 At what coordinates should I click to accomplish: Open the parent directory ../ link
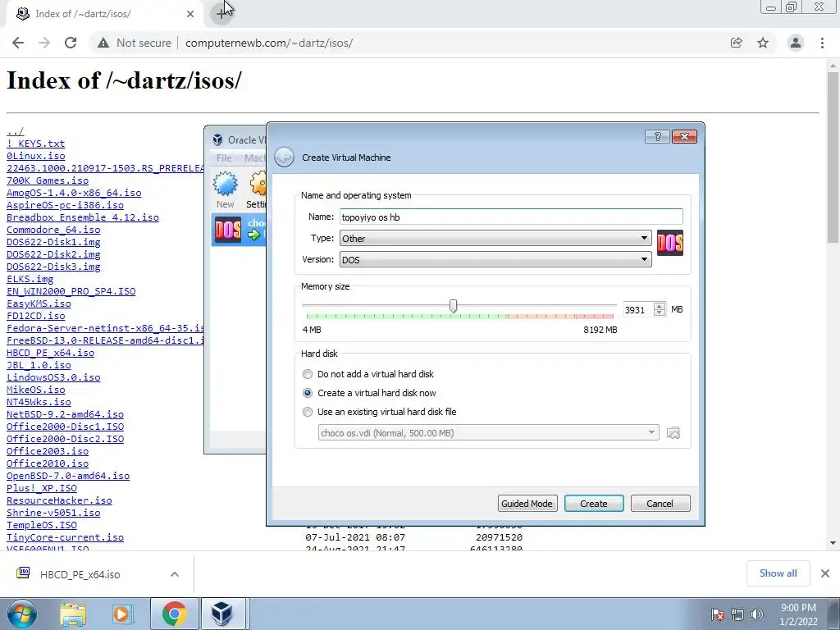(x=15, y=131)
